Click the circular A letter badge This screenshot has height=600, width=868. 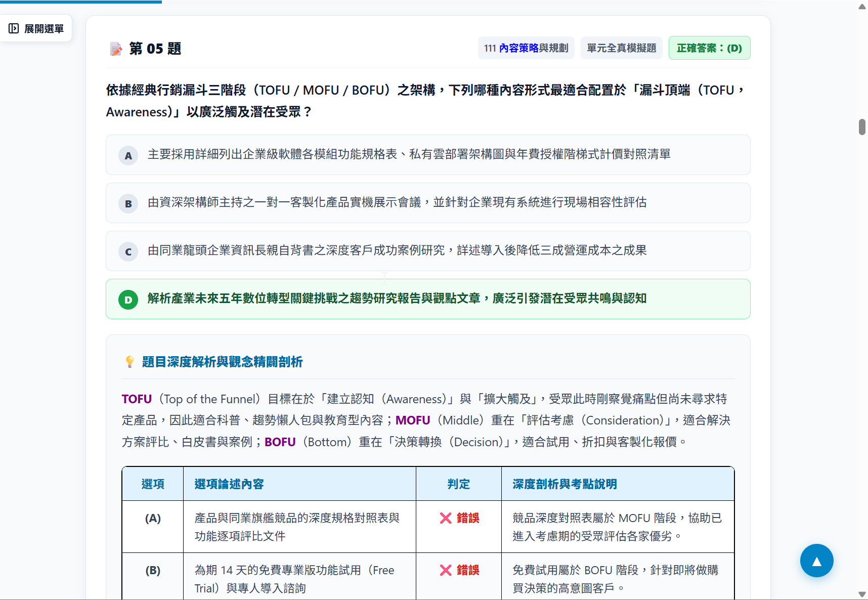pos(128,156)
